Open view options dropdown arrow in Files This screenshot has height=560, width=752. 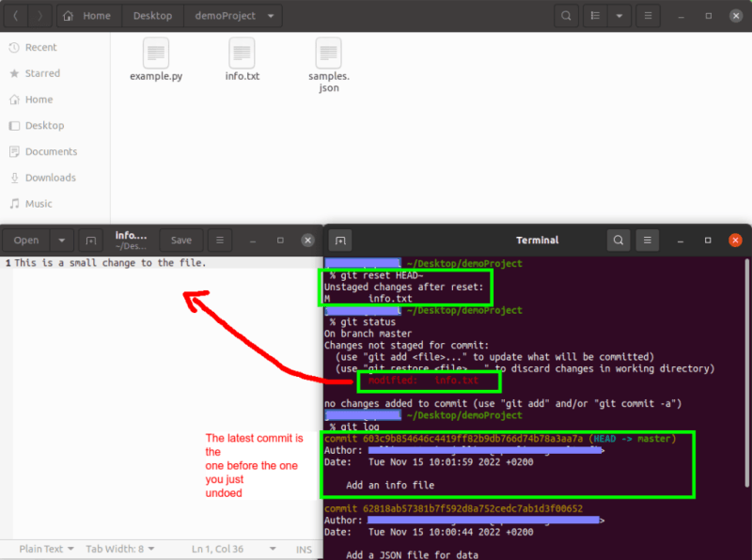tap(619, 16)
